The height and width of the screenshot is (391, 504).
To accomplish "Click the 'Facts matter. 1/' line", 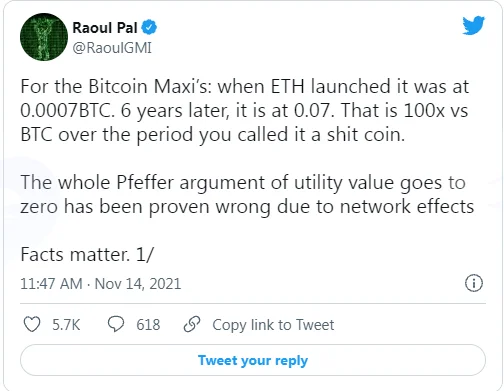I will point(87,255).
